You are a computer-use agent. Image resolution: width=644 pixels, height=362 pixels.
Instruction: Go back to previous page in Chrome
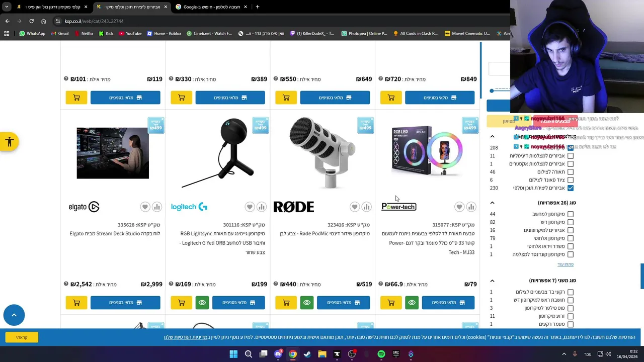pos(7,21)
